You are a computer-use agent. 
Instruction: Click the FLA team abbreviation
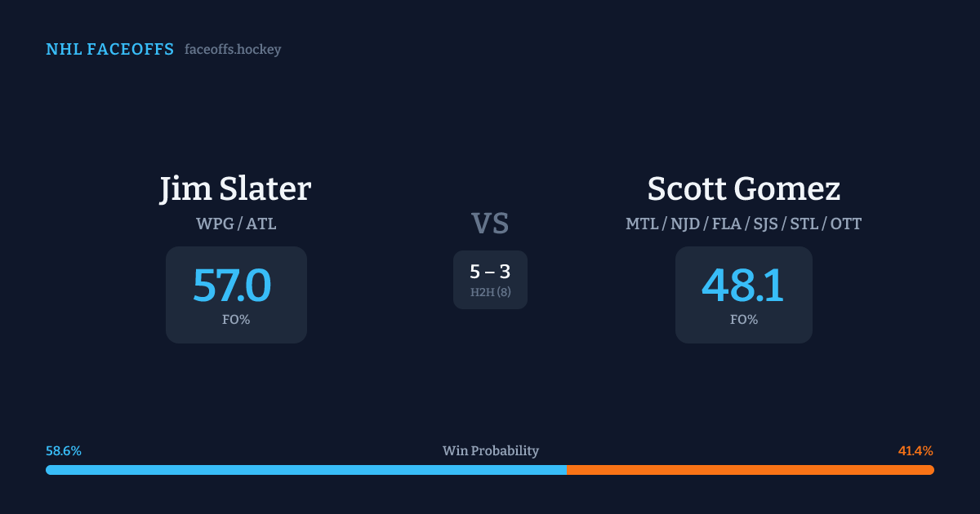coord(726,224)
